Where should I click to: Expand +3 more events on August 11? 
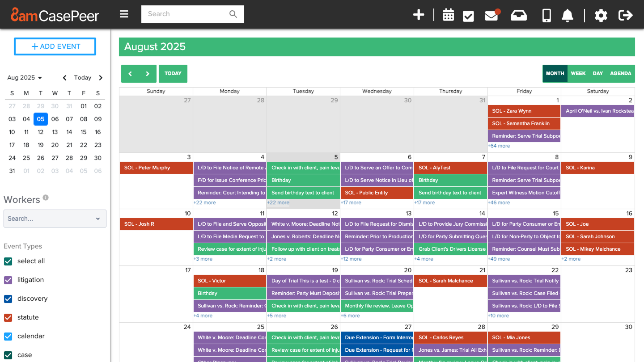pos(203,259)
